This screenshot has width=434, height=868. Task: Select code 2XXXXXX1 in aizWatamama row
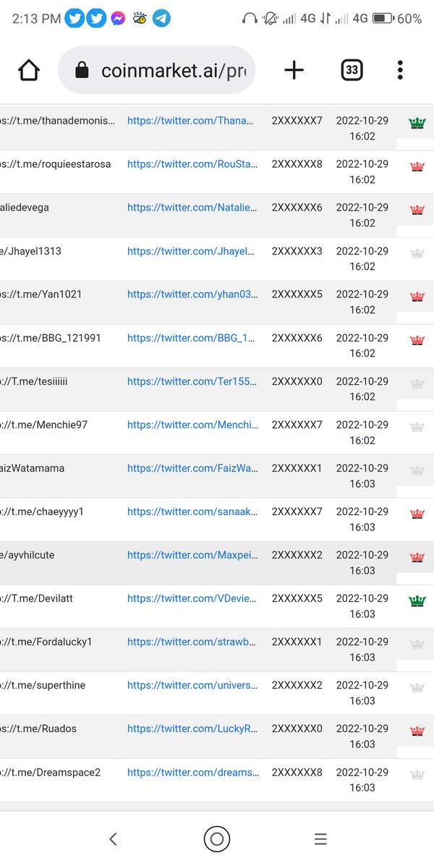(297, 468)
